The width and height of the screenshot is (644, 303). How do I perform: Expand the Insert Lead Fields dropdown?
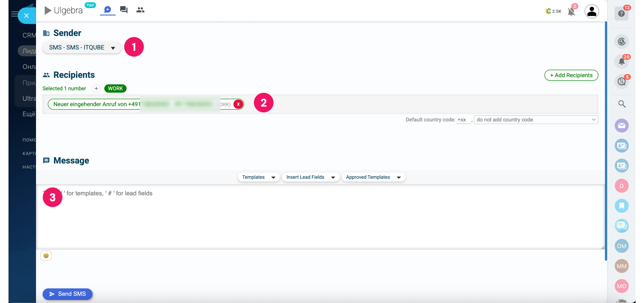coord(310,177)
